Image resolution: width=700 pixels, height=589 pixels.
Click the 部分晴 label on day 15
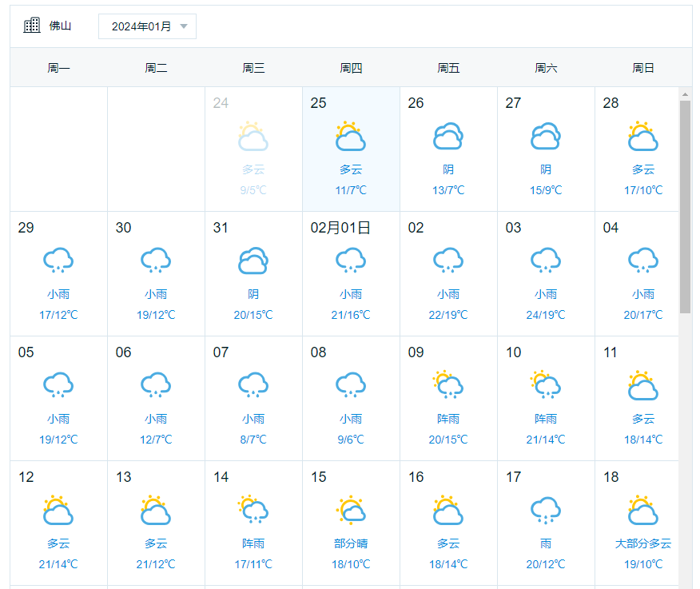coord(351,543)
